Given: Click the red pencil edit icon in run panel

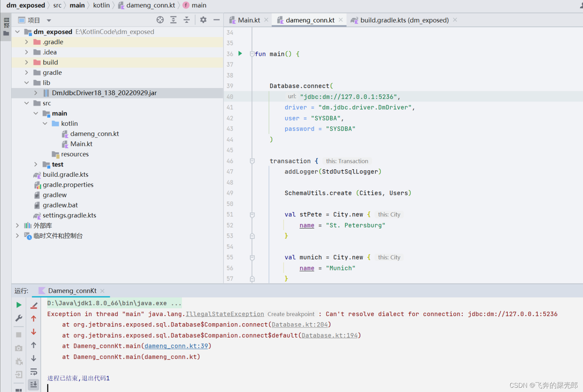Looking at the screenshot, I should coord(34,306).
